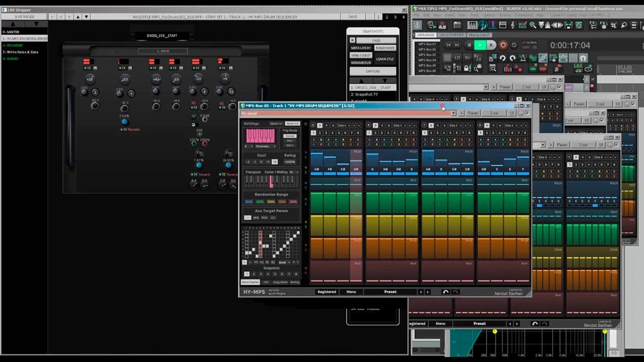Viewport: 644px width, 362px height.
Task: Click the magnifier zoom icon in REAPER toolbar
Action: [x=532, y=25]
